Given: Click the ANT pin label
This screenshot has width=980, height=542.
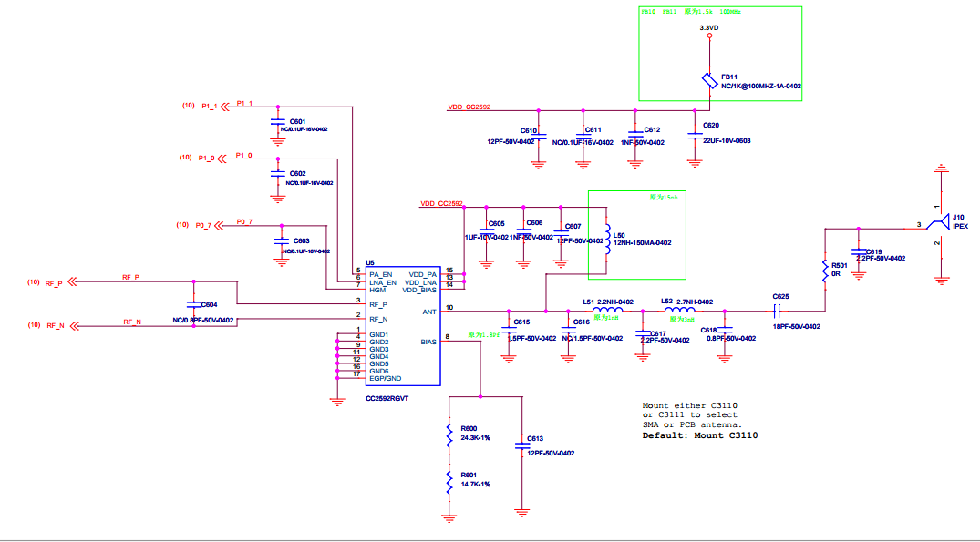Looking at the screenshot, I should (429, 312).
